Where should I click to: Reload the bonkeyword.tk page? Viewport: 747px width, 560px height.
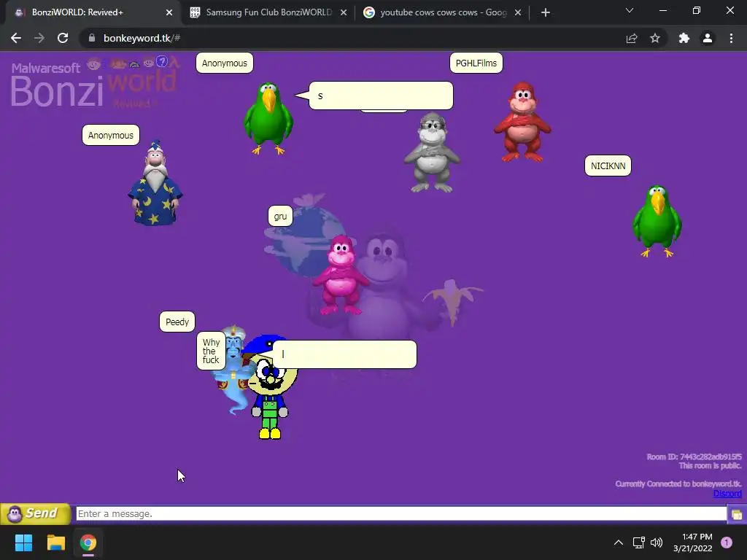63,38
